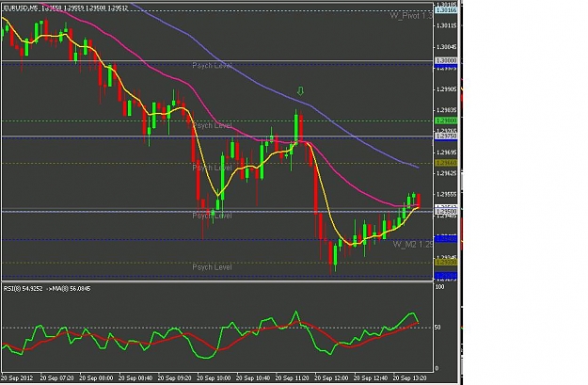Click the 20 Sep 09:20 time label
This screenshot has height=385, width=588.
175,377
